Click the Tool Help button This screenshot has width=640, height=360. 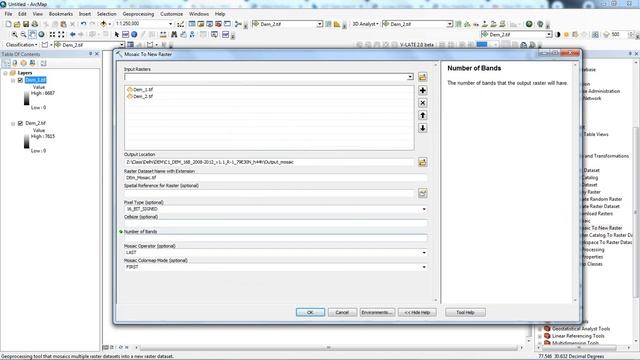pyautogui.click(x=465, y=312)
